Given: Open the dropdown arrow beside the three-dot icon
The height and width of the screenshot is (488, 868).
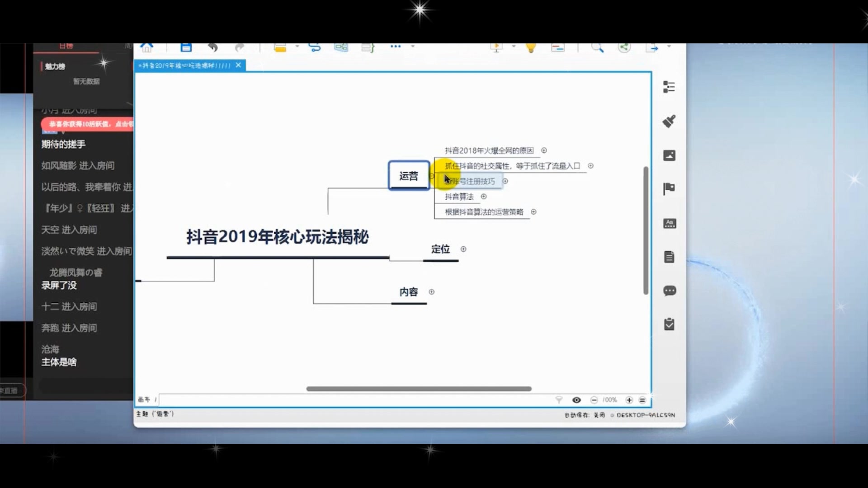Looking at the screenshot, I should [412, 46].
